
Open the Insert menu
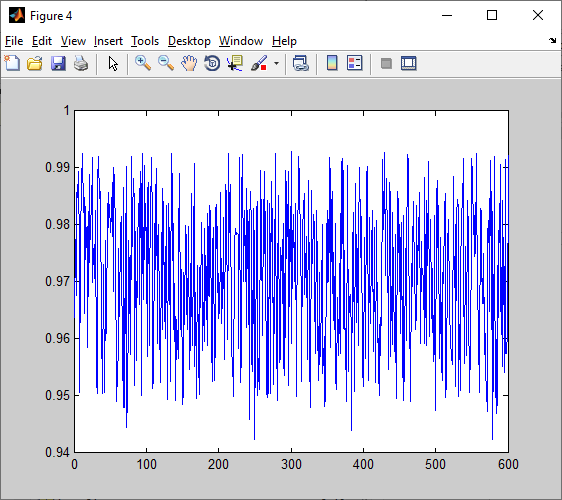point(108,41)
